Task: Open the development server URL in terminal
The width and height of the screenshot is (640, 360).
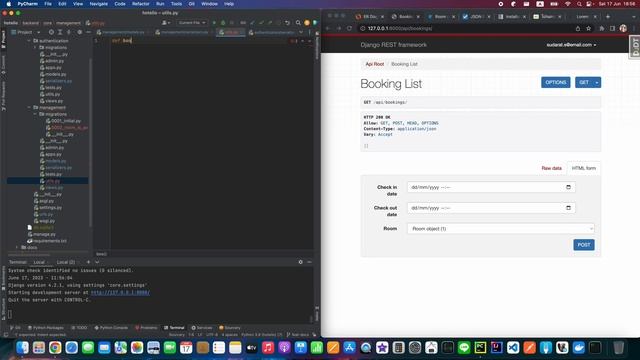Action: [120, 293]
